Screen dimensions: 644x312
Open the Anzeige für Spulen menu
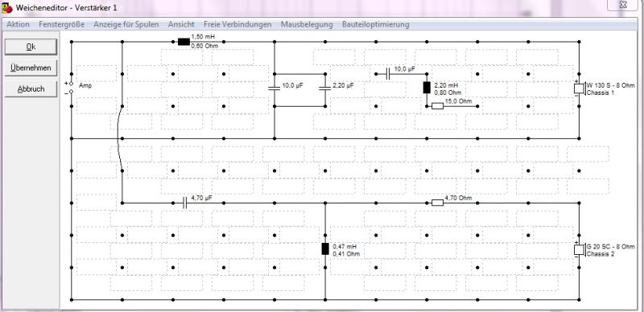pyautogui.click(x=126, y=25)
